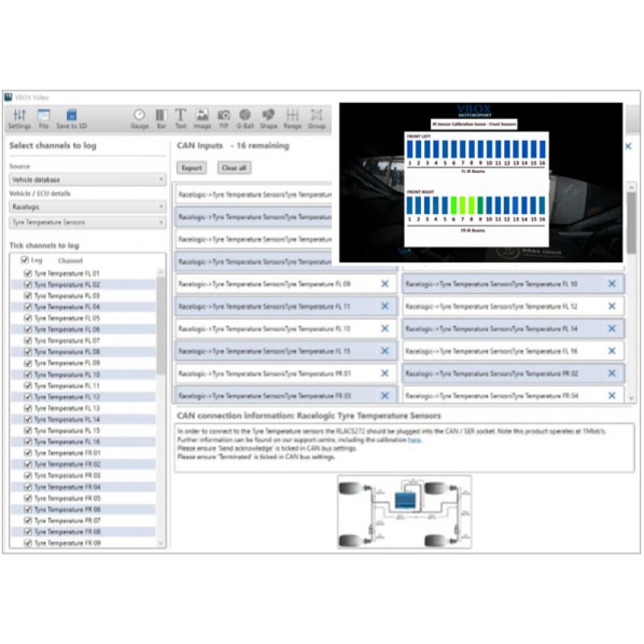Untick Tyre Temperature FR 04 checkbox
The image size is (644, 644).
click(28, 487)
